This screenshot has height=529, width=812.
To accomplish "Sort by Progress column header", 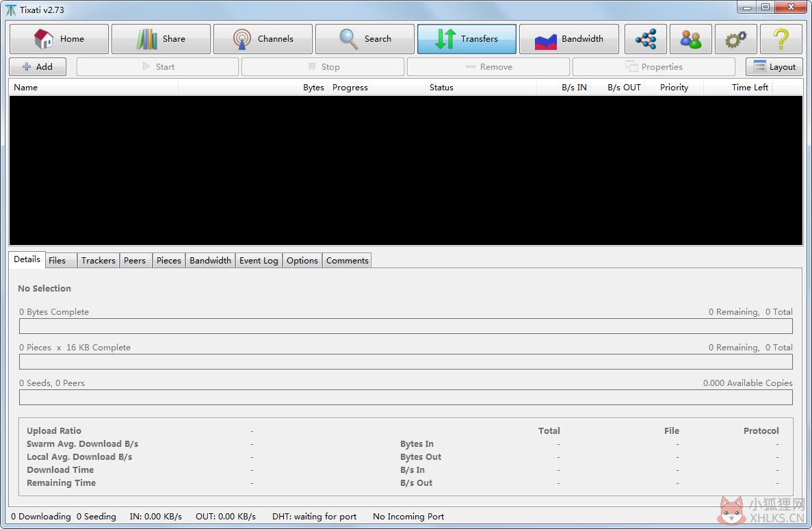I will click(x=376, y=88).
